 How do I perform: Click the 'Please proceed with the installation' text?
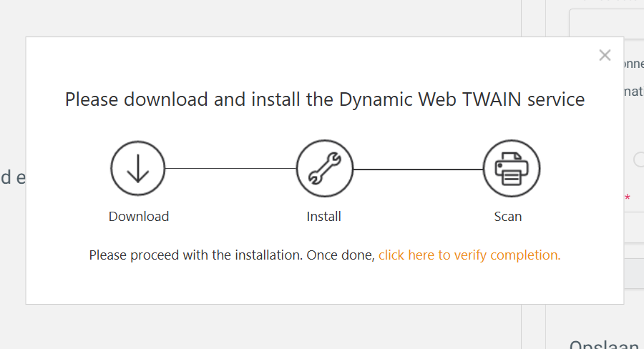(232, 255)
